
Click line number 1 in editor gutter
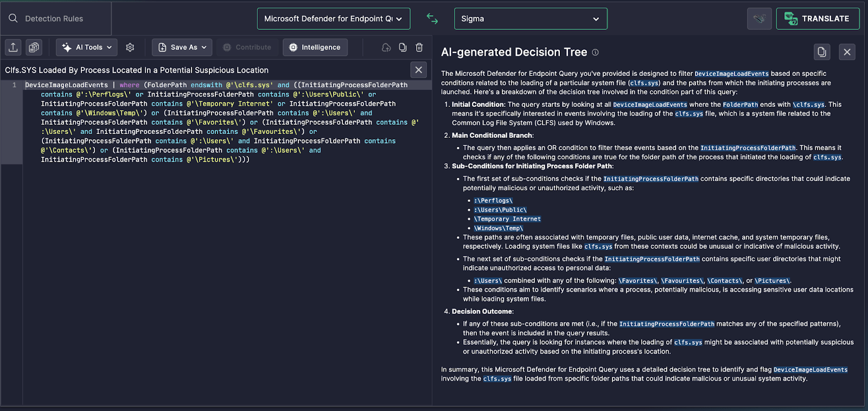tap(14, 85)
